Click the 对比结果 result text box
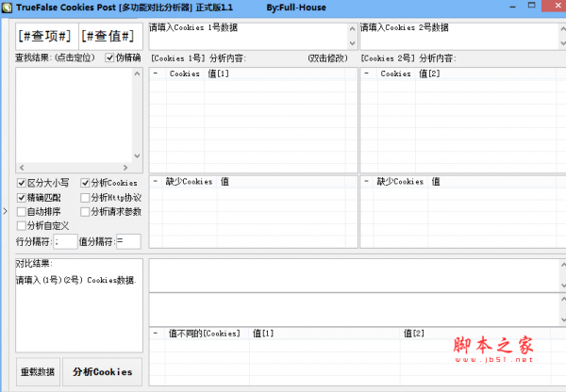The width and height of the screenshot is (566, 392). [x=79, y=305]
